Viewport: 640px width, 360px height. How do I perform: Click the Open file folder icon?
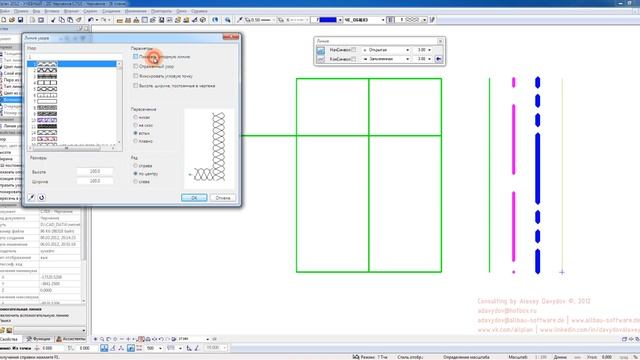pyautogui.click(x=12, y=20)
